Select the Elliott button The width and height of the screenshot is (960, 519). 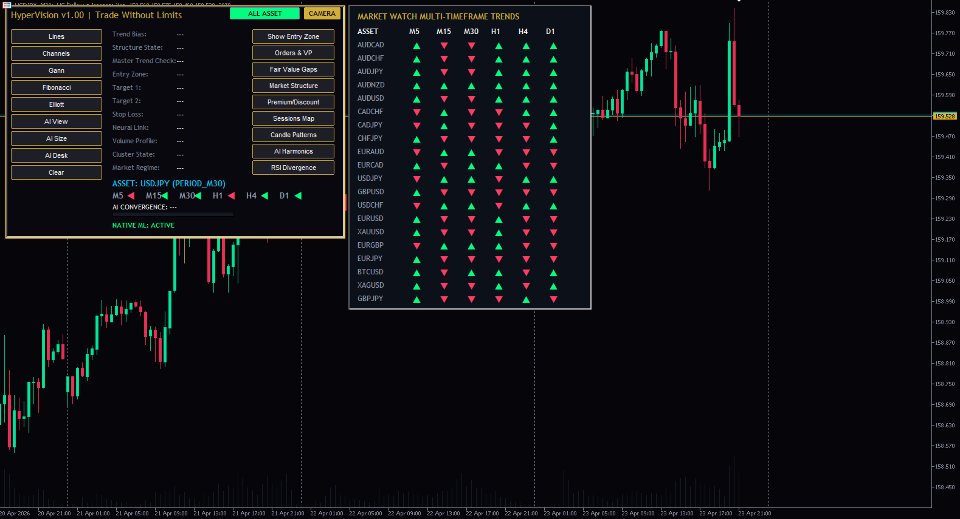tap(56, 105)
